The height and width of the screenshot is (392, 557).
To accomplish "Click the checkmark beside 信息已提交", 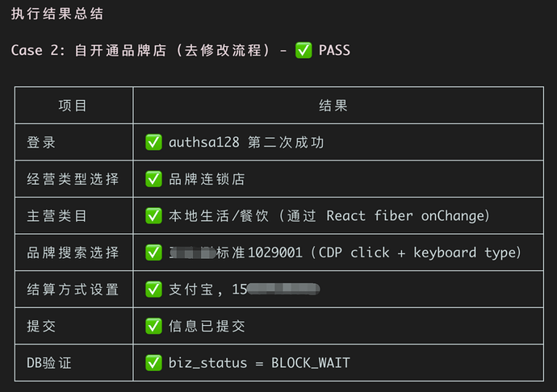I will click(x=154, y=327).
